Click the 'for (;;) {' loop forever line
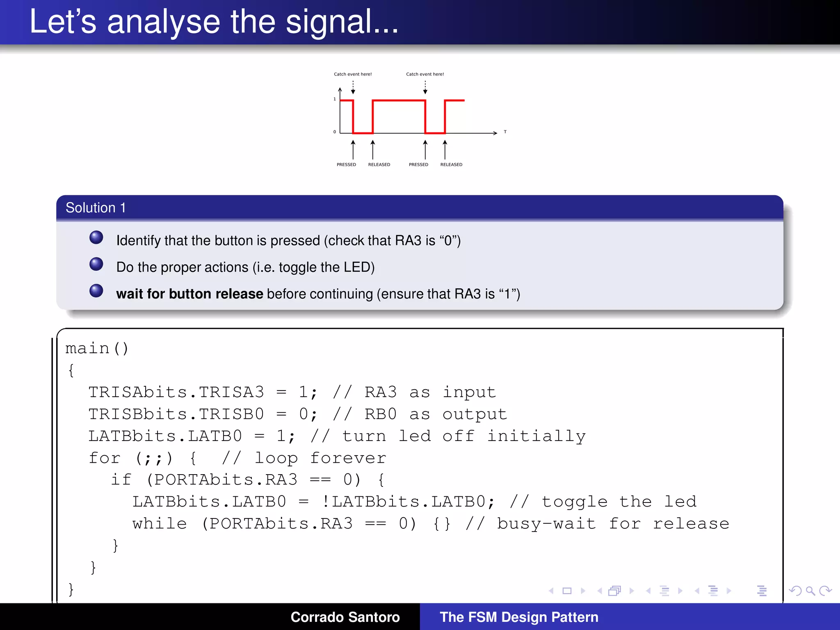 pyautogui.click(x=237, y=458)
